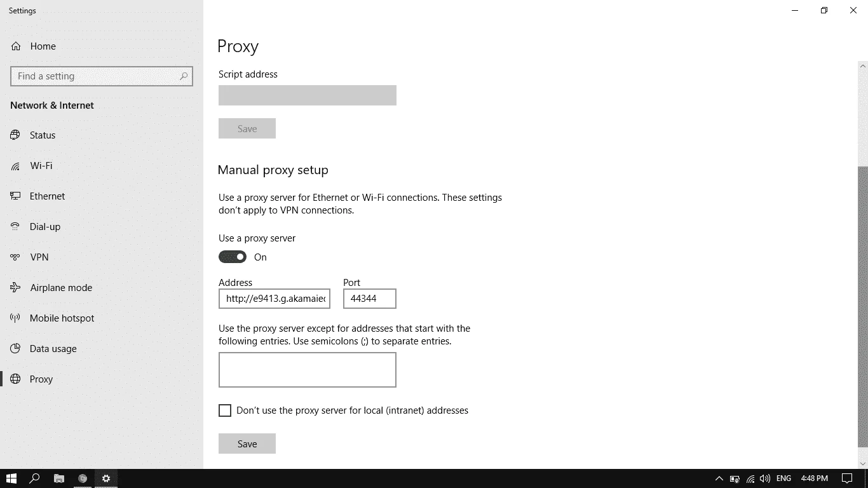Check Don't use proxy for local addresses
Screen dimensions: 868x488
[225, 410]
